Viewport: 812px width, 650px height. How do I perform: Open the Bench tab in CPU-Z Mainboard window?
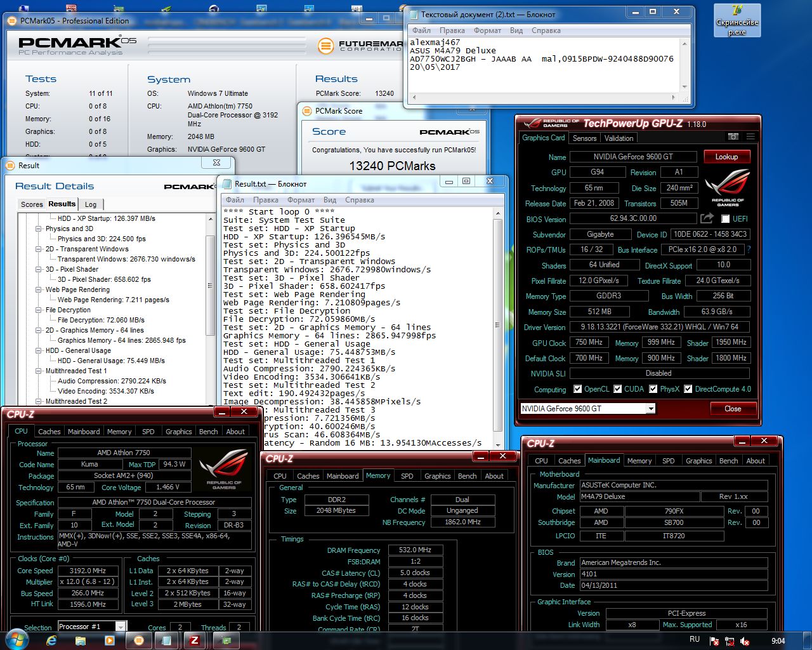(728, 461)
